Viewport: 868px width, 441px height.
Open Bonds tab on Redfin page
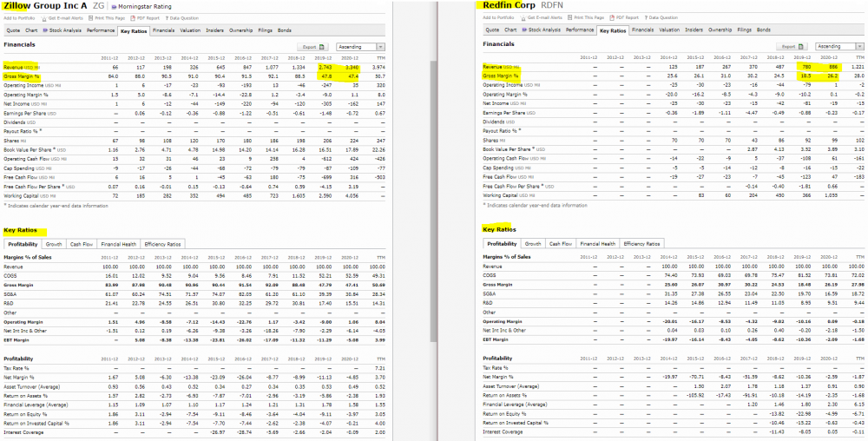(764, 30)
